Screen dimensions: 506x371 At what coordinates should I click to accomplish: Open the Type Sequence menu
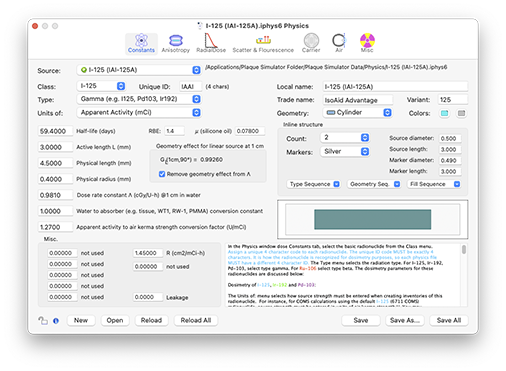[313, 184]
